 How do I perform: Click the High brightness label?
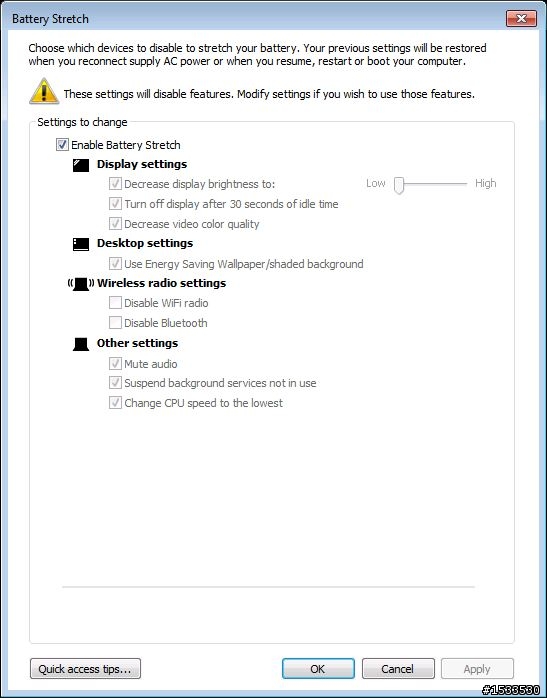486,183
